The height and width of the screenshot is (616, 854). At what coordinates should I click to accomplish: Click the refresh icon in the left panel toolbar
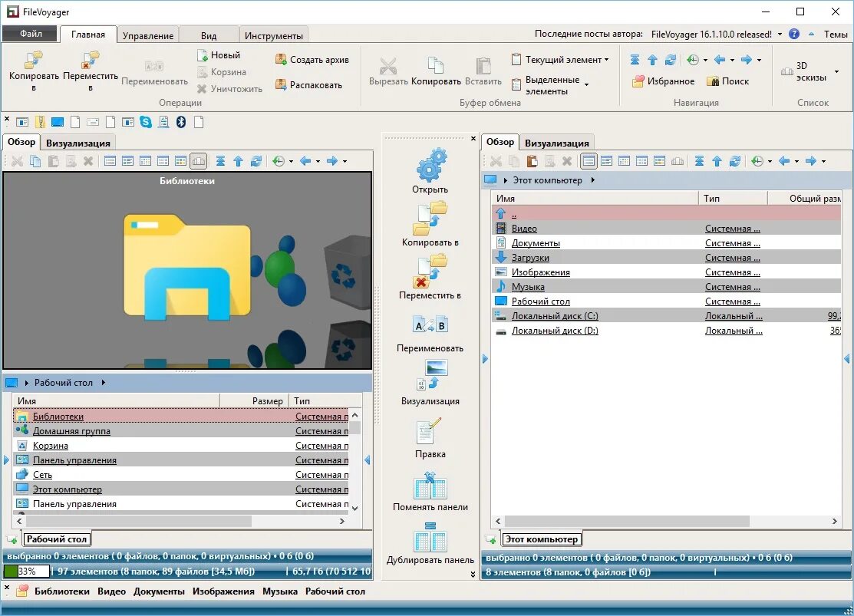pos(256,161)
